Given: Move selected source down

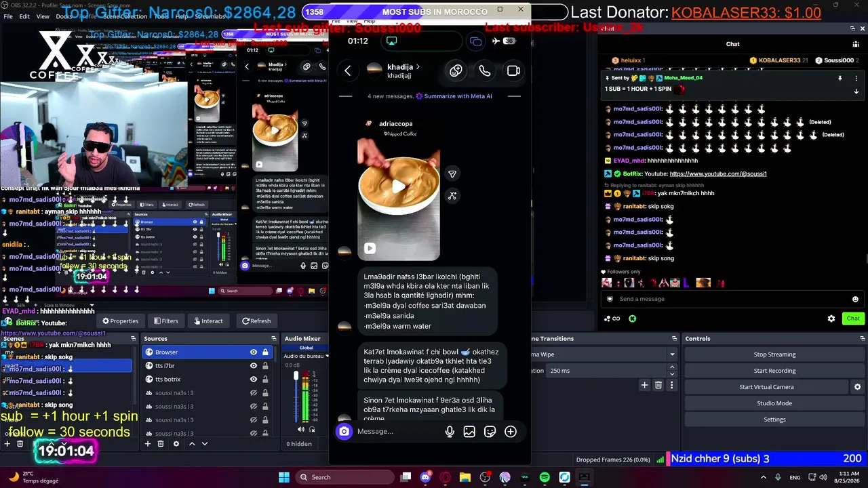Looking at the screenshot, I should point(205,444).
